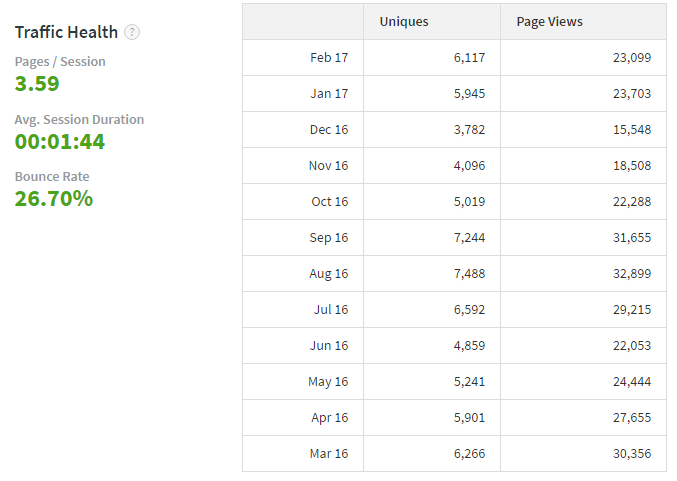
Task: Click the Apr 16 uniques value 5,901
Action: tap(469, 418)
